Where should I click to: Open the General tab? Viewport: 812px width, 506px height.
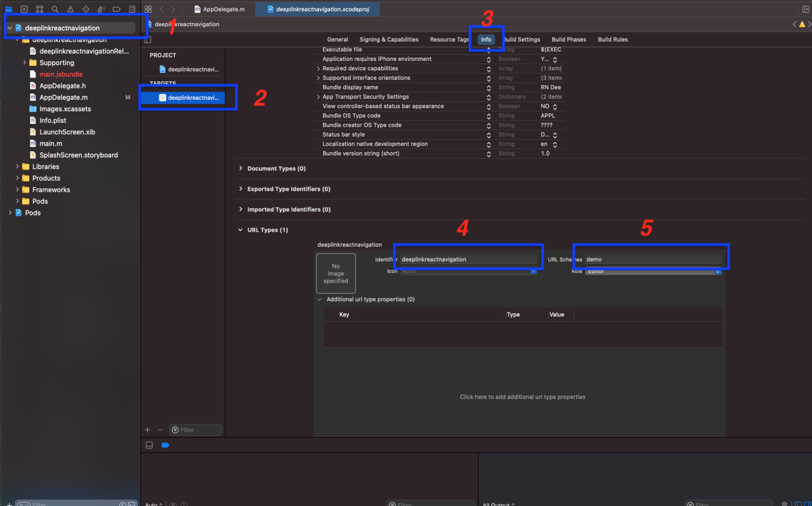point(338,39)
